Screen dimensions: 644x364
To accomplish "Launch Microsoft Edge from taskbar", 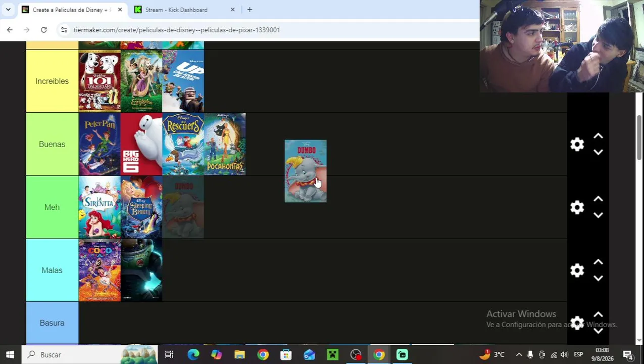I will (x=193, y=354).
